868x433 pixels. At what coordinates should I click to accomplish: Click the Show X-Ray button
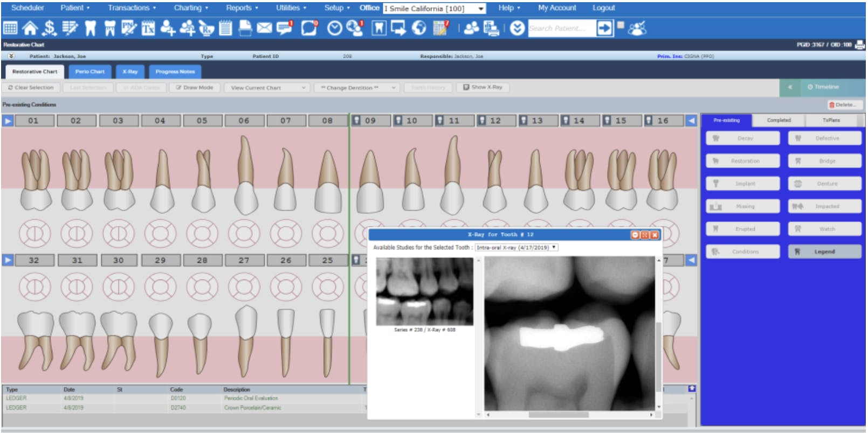coord(483,87)
